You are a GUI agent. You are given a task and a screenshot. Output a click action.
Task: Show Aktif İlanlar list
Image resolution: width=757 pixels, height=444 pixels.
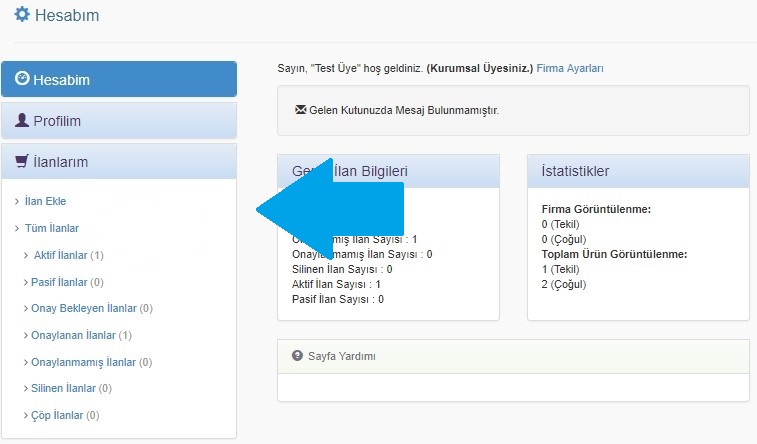[x=61, y=255]
